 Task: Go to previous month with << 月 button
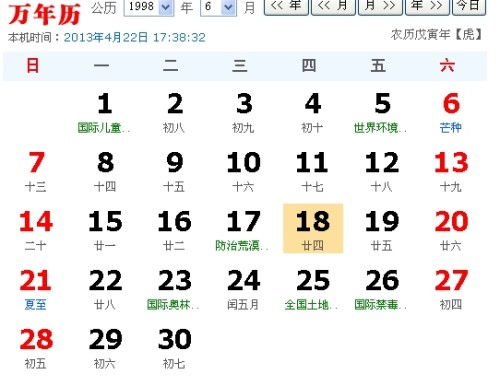tap(333, 7)
